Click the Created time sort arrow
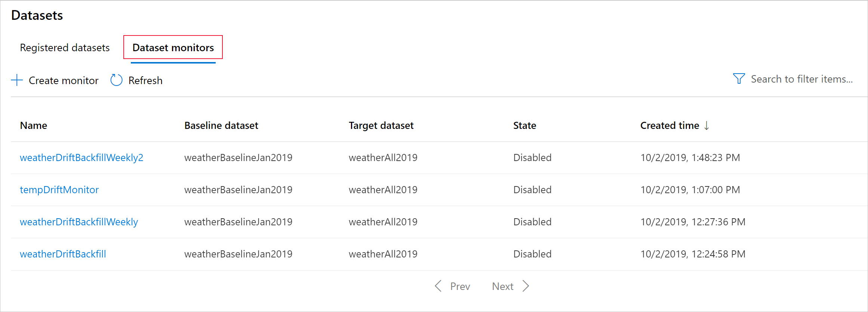The width and height of the screenshot is (868, 312). pyautogui.click(x=707, y=126)
